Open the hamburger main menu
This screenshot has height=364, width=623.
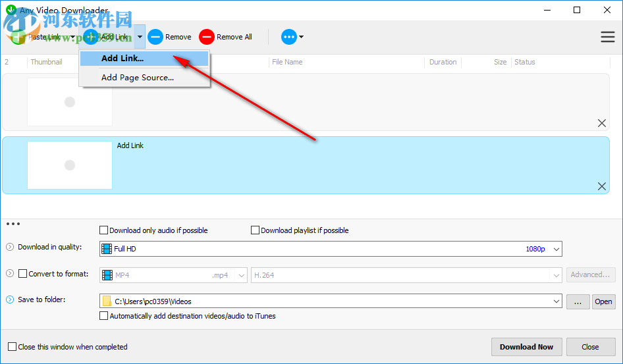pyautogui.click(x=607, y=37)
